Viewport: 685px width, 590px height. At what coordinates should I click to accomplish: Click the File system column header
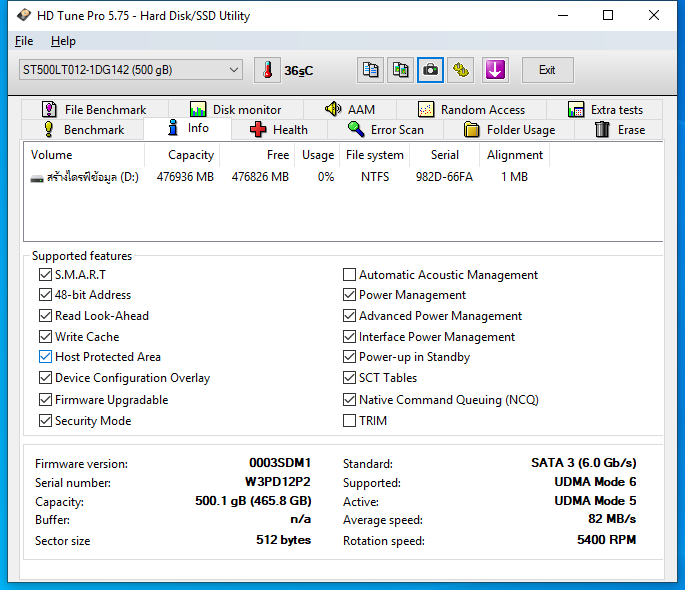pyautogui.click(x=374, y=155)
